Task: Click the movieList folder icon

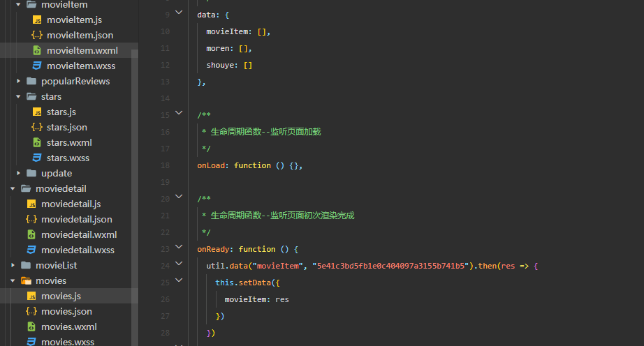Action: point(26,265)
